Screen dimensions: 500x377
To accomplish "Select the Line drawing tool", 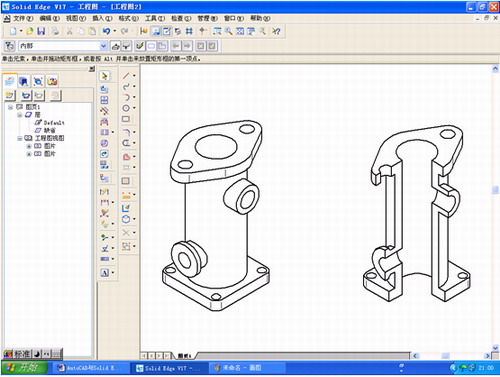I will 126,76.
